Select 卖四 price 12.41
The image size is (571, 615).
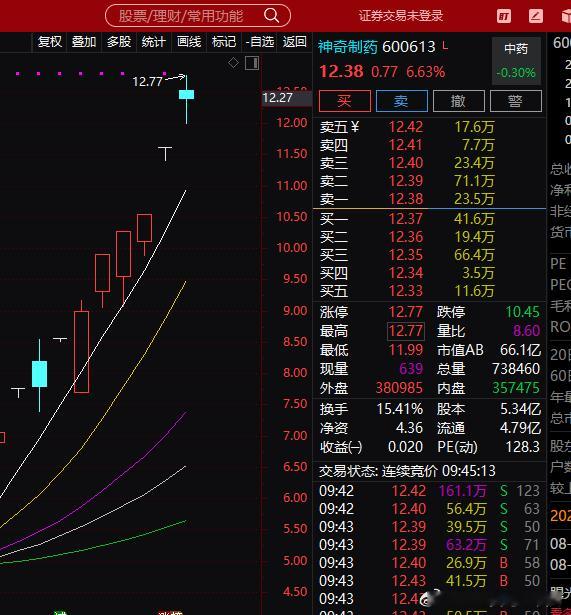[x=406, y=145]
